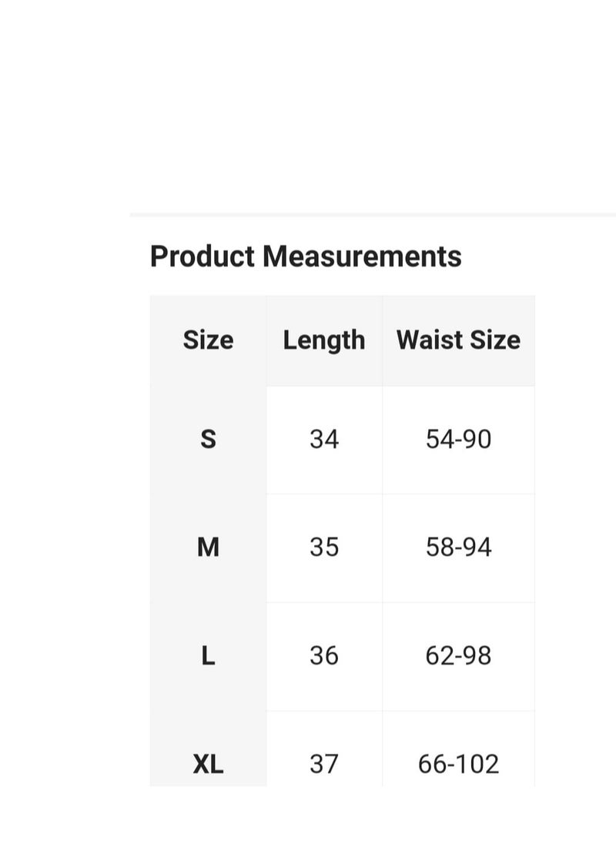Click the L size row label
Screen dimensions: 616x844
tap(208, 656)
